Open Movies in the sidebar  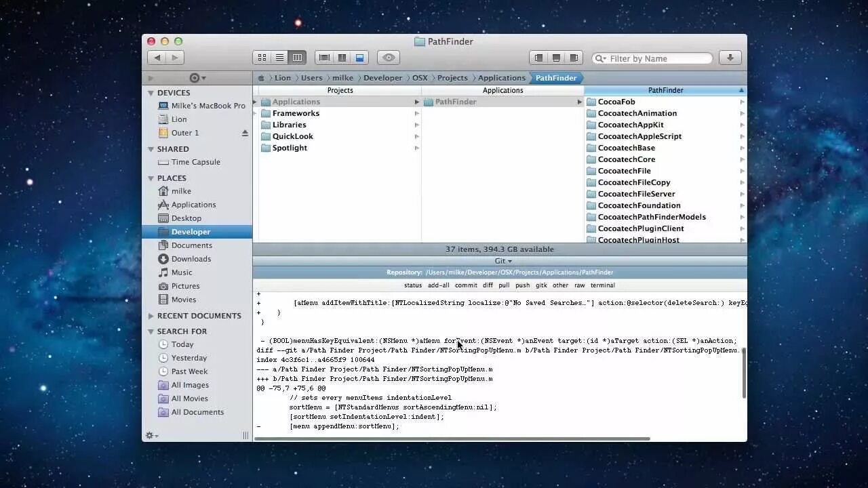tap(177, 300)
